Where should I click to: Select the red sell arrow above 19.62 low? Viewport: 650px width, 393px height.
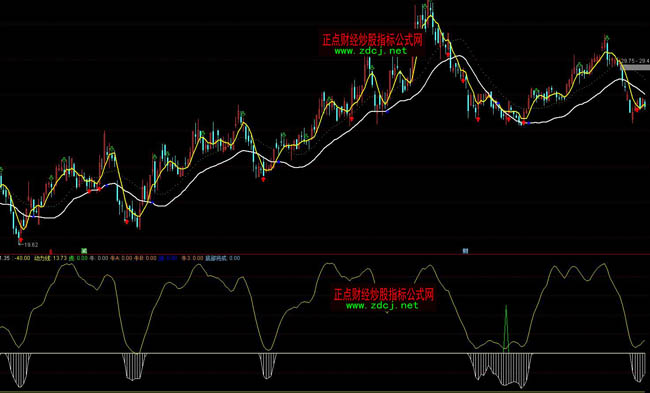click(x=20, y=240)
